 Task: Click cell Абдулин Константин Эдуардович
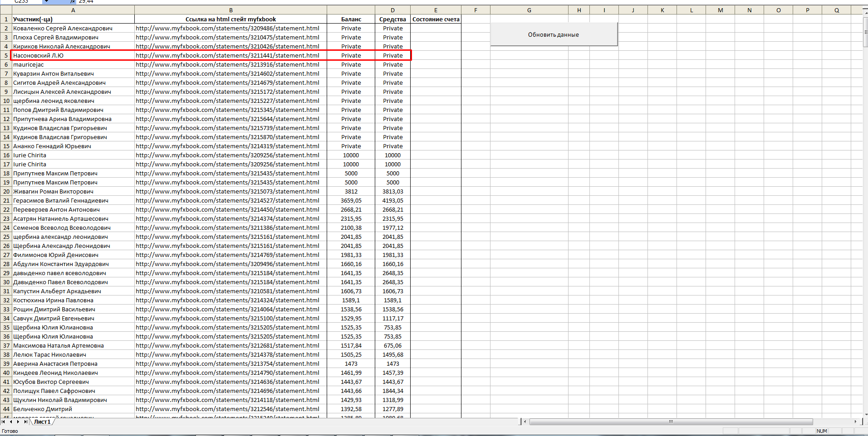[73, 264]
